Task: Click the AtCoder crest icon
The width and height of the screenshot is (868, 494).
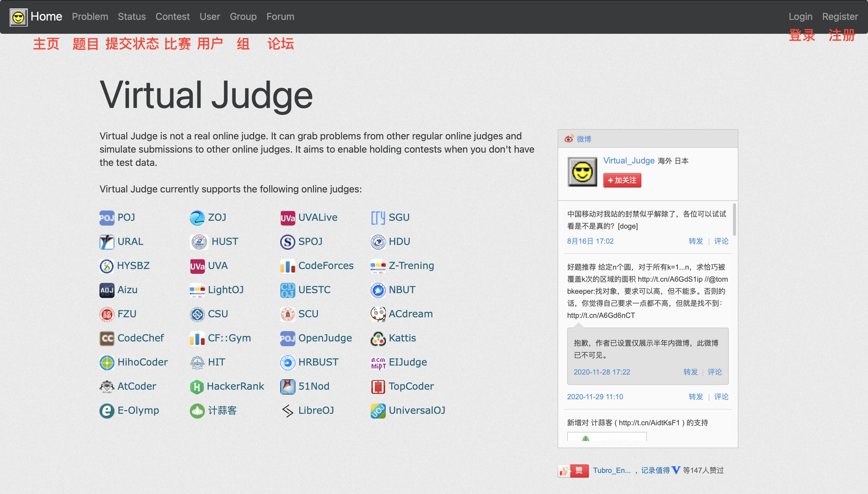Action: coord(106,387)
